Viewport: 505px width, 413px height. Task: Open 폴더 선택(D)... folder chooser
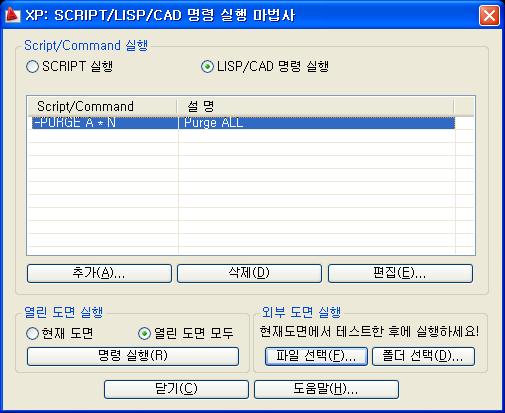[423, 356]
